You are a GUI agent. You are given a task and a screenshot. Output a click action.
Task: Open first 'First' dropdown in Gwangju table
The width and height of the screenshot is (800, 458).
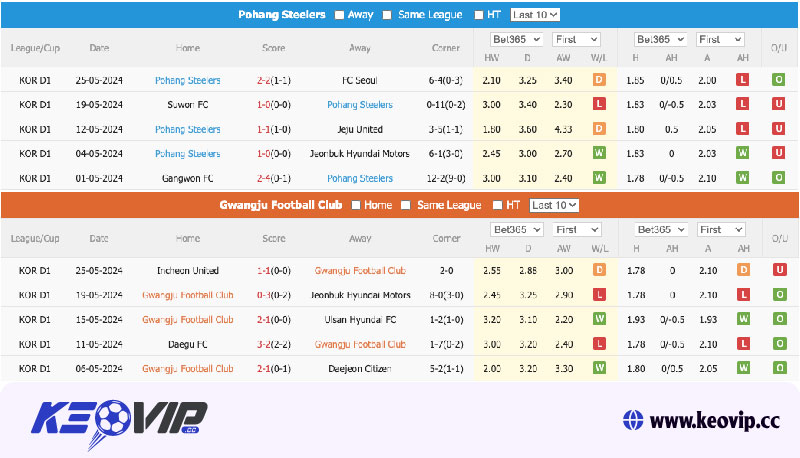577,230
